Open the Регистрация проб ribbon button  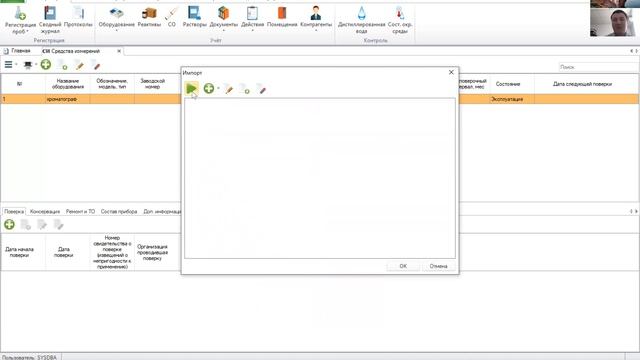pyautogui.click(x=20, y=20)
